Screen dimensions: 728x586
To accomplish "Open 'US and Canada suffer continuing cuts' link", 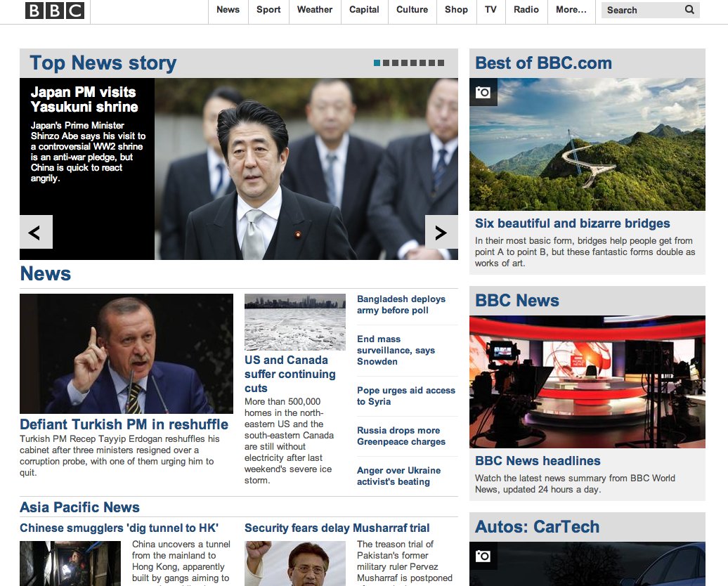I will pos(290,374).
